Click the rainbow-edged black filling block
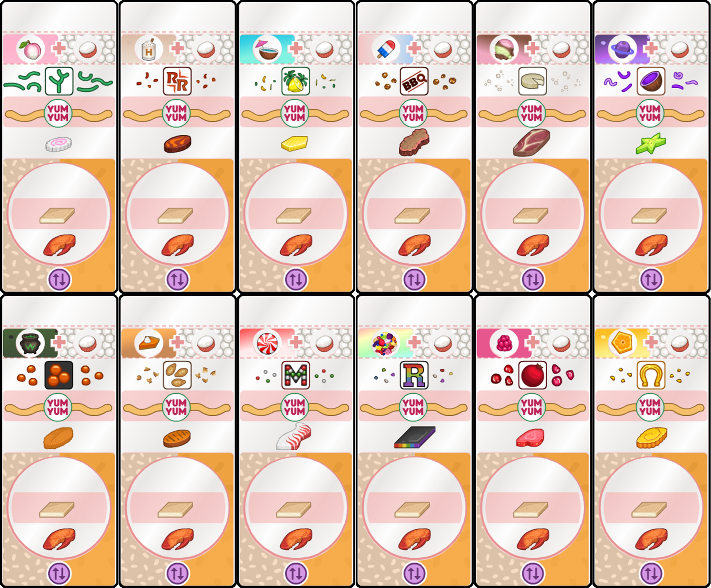Image resolution: width=711 pixels, height=588 pixels. [x=415, y=437]
